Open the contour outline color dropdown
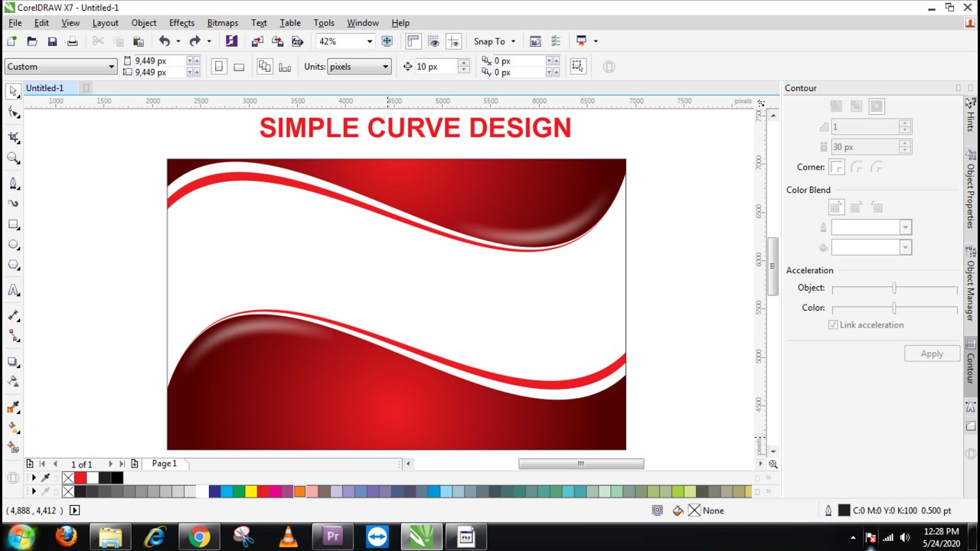The width and height of the screenshot is (980, 551). click(905, 227)
